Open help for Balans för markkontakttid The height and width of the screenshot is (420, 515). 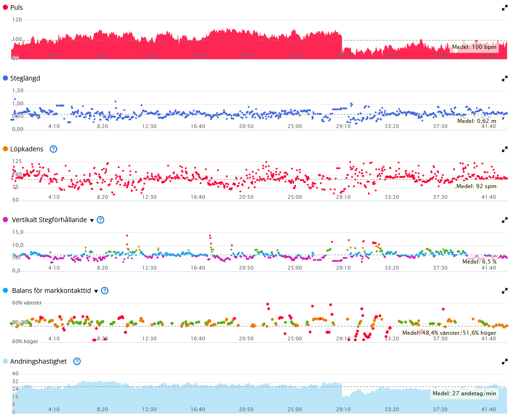(x=104, y=291)
